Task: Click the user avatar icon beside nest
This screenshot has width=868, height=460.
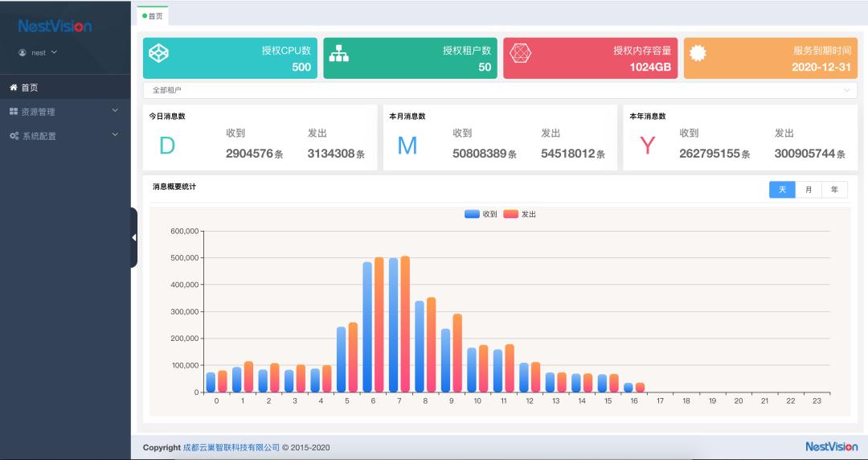Action: click(23, 52)
